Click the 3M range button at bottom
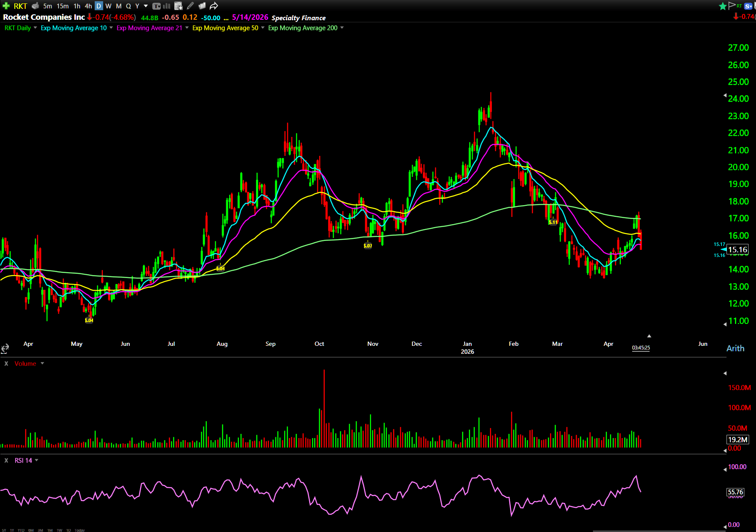756x532 pixels. click(x=40, y=530)
